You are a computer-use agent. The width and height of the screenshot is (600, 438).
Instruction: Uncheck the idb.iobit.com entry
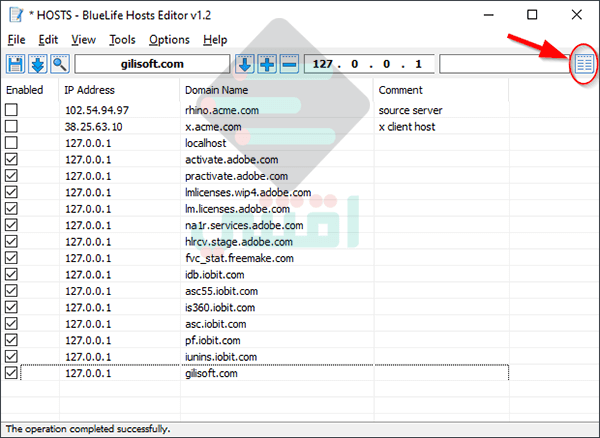click(11, 274)
